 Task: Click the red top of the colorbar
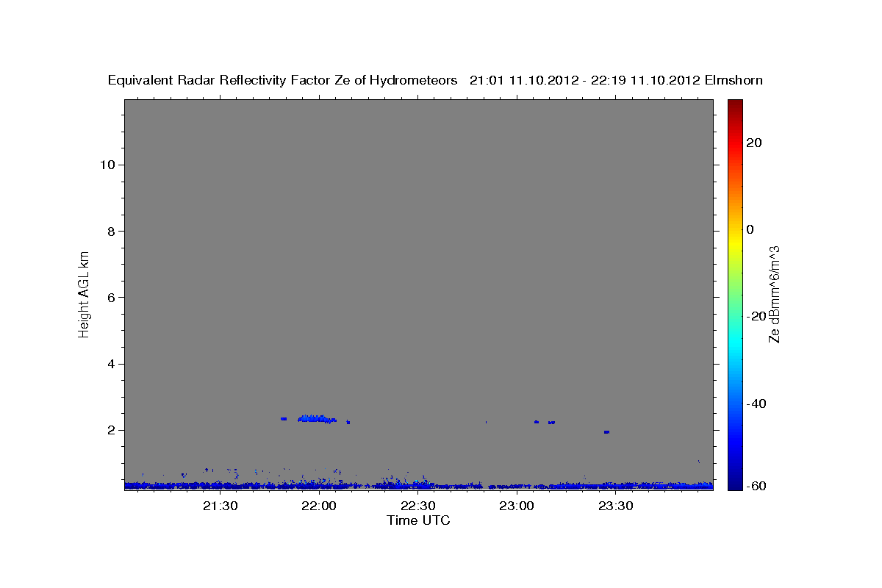point(735,107)
